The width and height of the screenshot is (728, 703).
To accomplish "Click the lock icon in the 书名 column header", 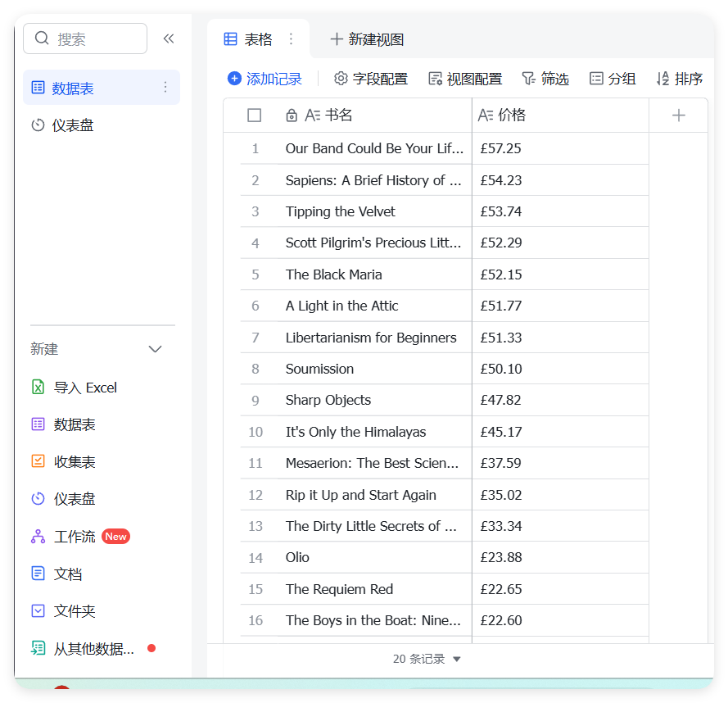I will [x=292, y=115].
